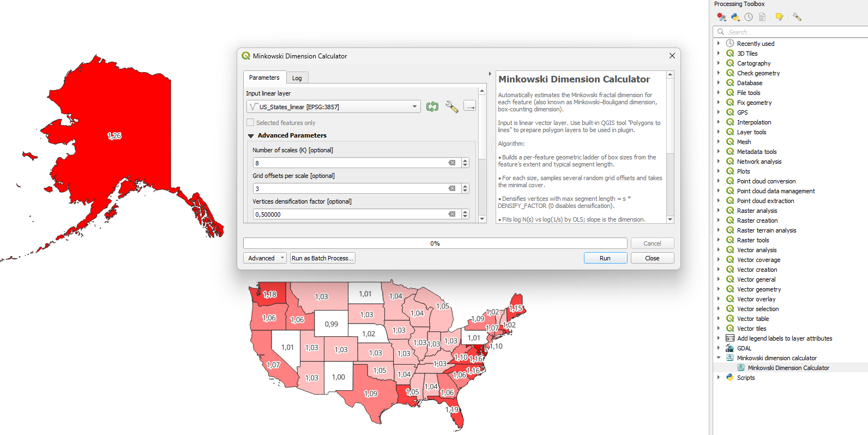The image size is (868, 435).
Task: Open advanced options wrench beside input layer
Action: point(451,107)
